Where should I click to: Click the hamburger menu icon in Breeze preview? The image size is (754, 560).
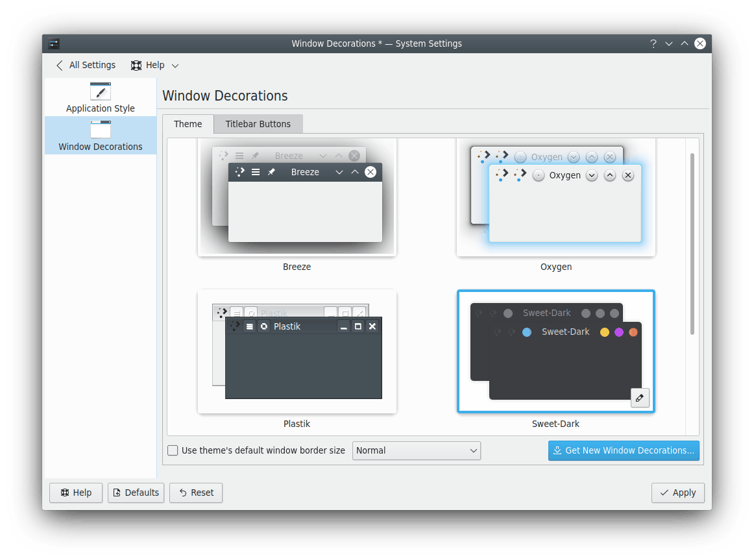tap(256, 172)
